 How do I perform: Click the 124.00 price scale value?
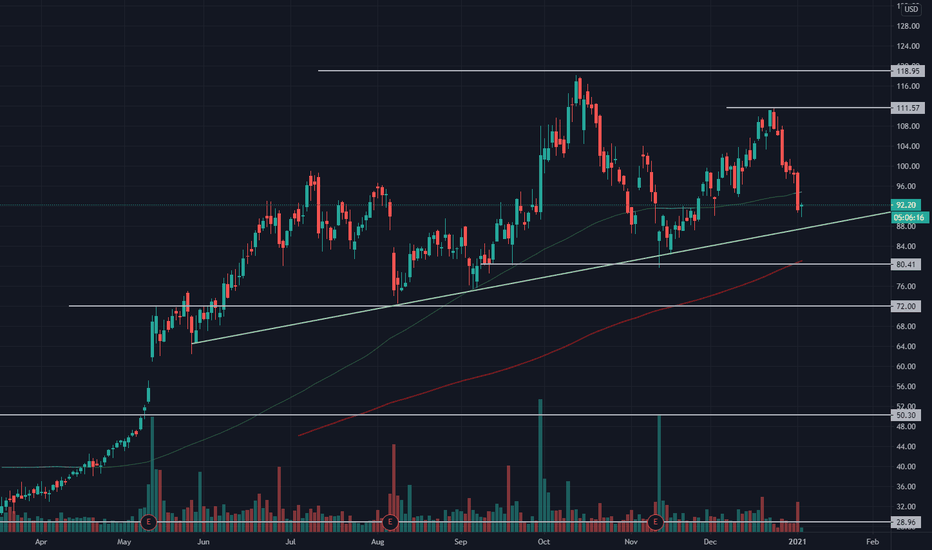908,46
